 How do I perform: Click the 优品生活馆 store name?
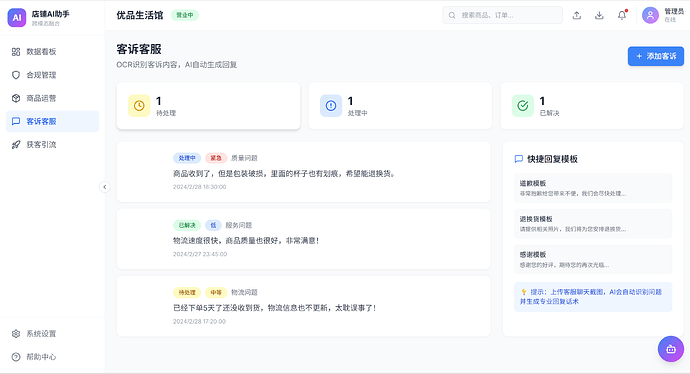tap(140, 15)
